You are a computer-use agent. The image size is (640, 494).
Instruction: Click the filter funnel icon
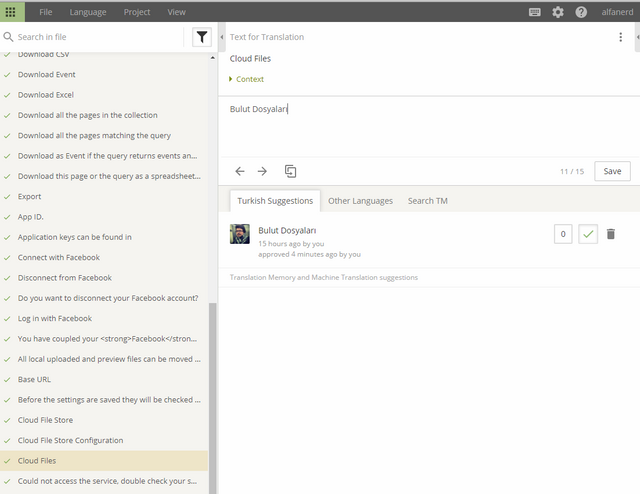pos(202,37)
